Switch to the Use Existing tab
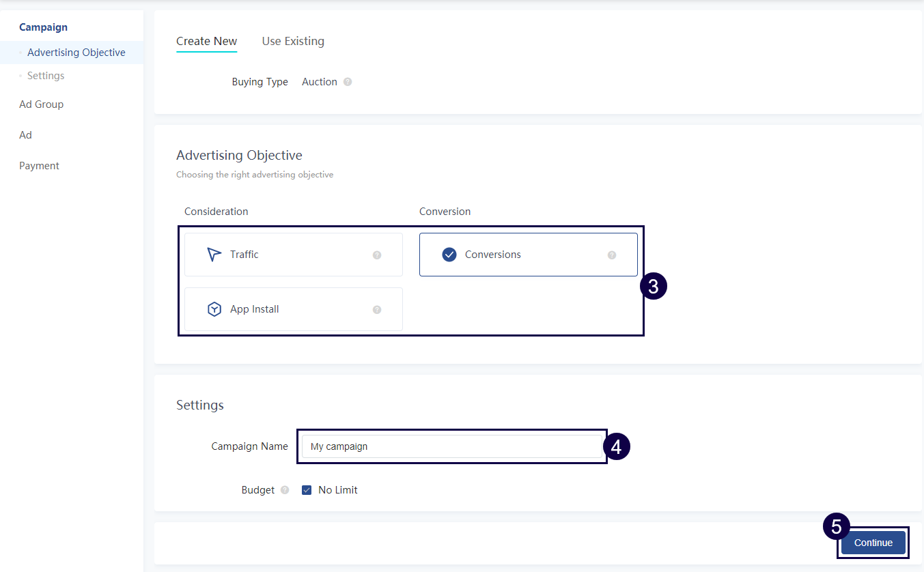The width and height of the screenshot is (924, 572). [293, 41]
